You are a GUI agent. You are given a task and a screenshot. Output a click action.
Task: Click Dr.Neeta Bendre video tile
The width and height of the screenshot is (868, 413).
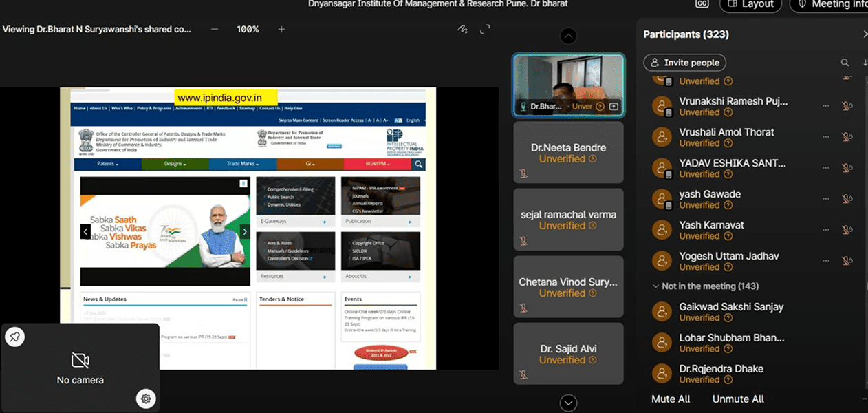click(x=568, y=152)
